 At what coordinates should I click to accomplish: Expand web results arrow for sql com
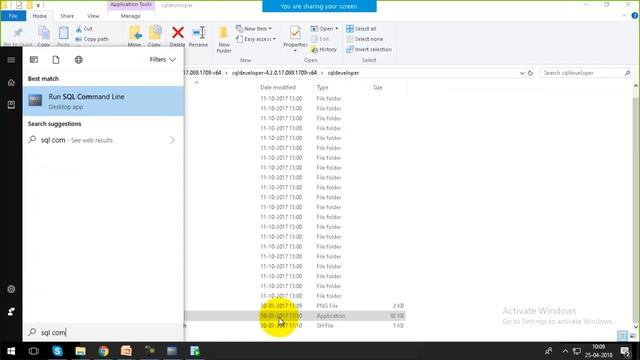click(172, 140)
